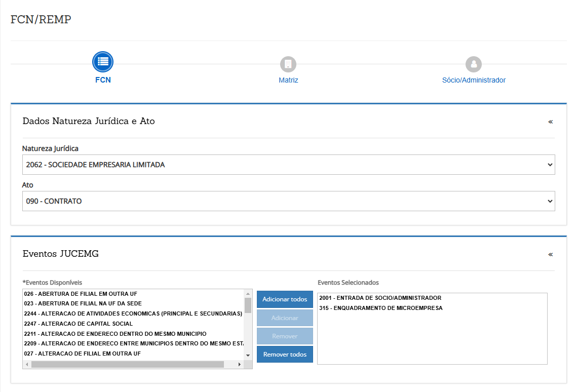Select 2209 - ALTERACAO DE ENDERECO ENTRE MUNICIPIOS
The image size is (576, 392).
click(x=133, y=343)
